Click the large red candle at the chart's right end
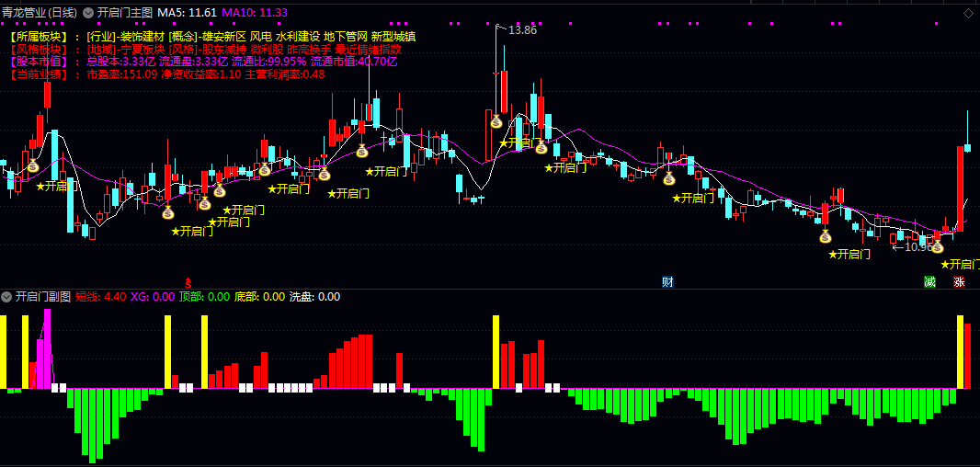 point(960,188)
